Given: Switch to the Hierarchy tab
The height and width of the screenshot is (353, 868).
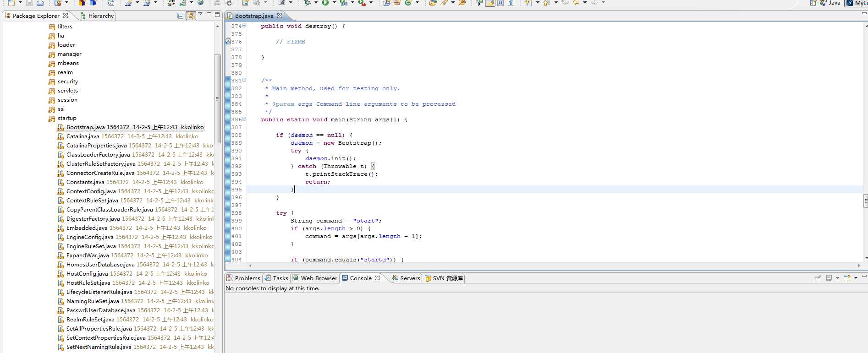Looking at the screenshot, I should tap(97, 16).
